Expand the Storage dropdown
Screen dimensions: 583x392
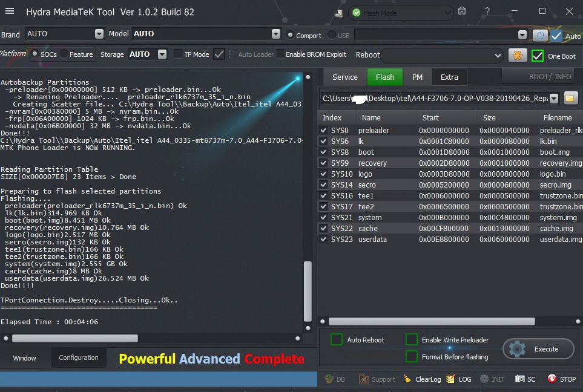[162, 54]
